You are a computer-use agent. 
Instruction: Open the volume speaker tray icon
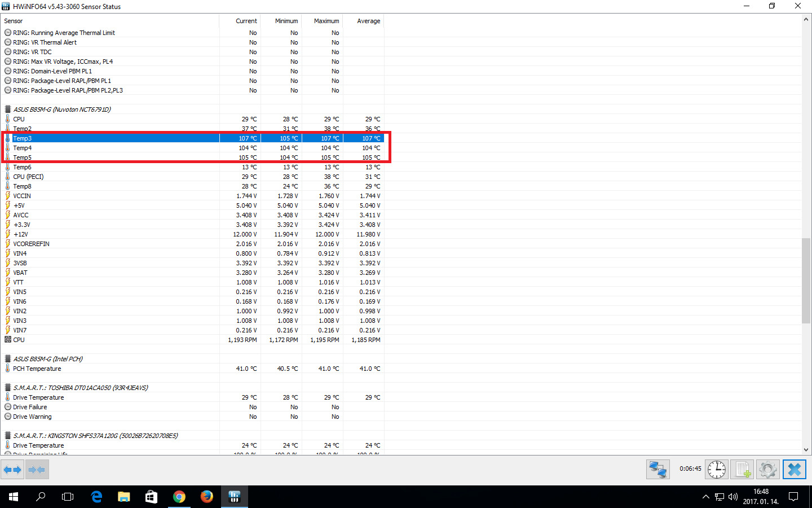tap(733, 497)
